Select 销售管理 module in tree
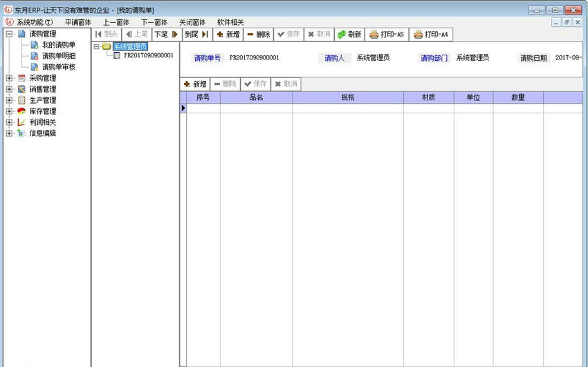The image size is (588, 367). pos(43,89)
